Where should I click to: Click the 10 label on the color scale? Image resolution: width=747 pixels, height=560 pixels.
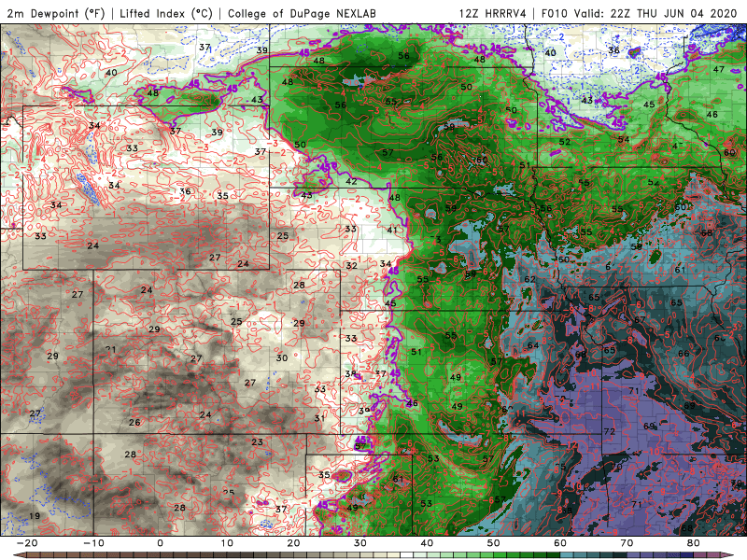click(x=227, y=543)
